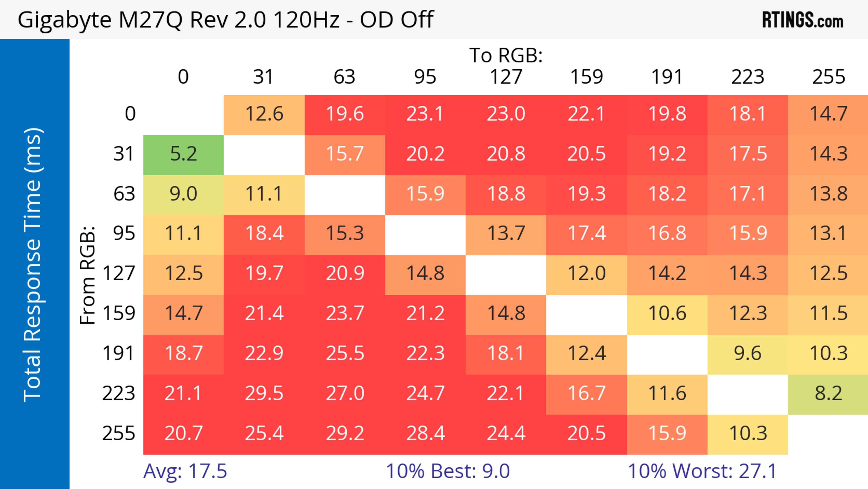Select the orange 12.6 cell
Image resolution: width=868 pixels, height=489 pixels.
coord(264,114)
